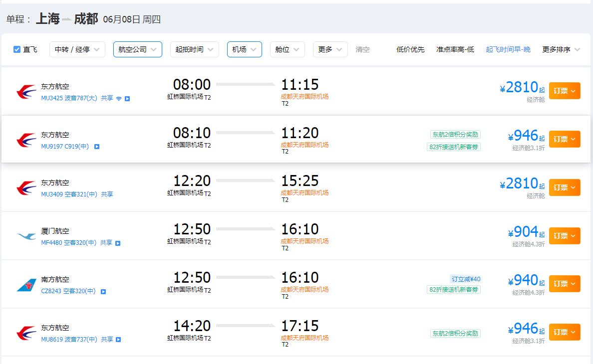593x364 pixels.
Task: Click the China Eastern logo beside flight MU8619
Action: tap(26, 333)
